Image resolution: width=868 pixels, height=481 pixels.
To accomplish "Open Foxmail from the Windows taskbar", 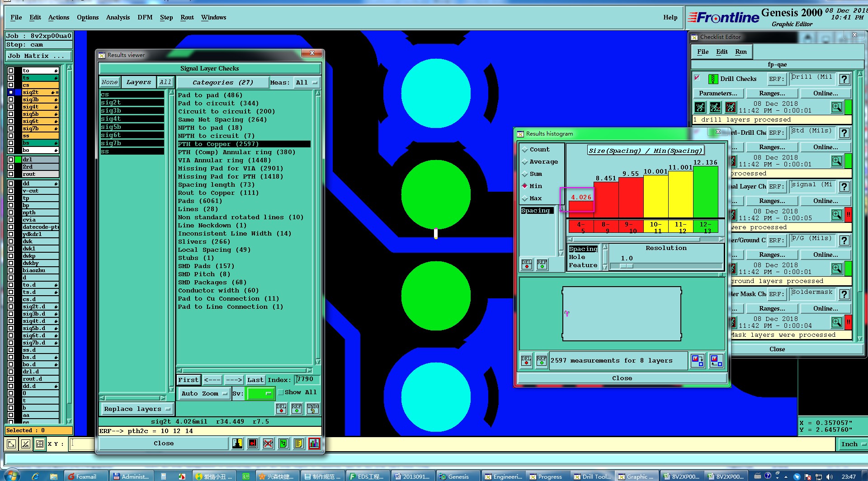I will 86,476.
